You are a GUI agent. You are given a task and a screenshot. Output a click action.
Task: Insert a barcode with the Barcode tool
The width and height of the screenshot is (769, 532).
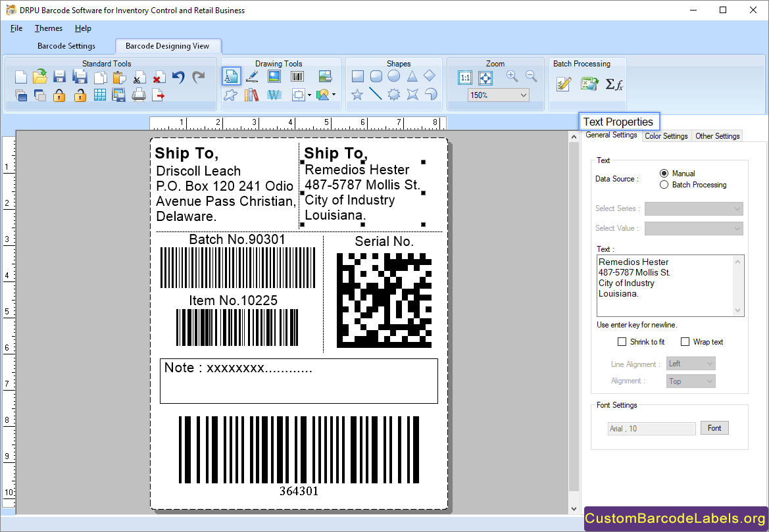(297, 76)
